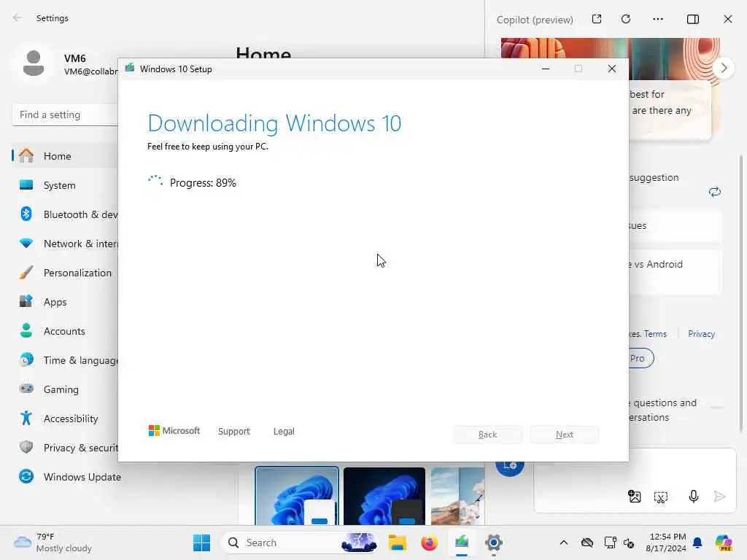Image resolution: width=747 pixels, height=560 pixels.
Task: Open Privacy & security category
Action: click(x=65, y=448)
